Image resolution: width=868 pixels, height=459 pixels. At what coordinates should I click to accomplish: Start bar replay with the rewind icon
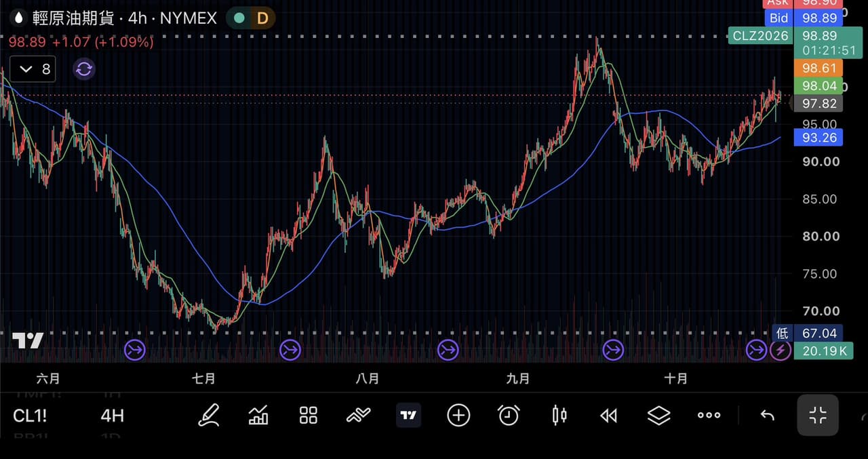click(609, 415)
